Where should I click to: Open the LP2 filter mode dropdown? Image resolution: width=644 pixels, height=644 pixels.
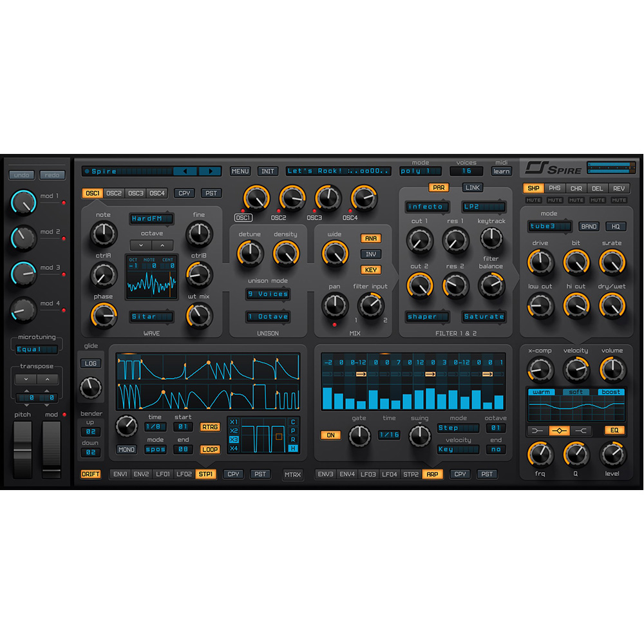click(x=484, y=207)
